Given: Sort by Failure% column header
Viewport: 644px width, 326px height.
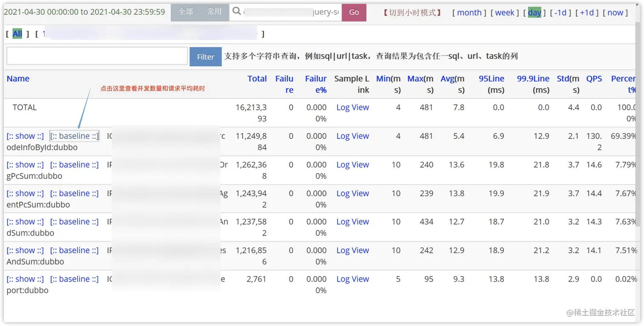Looking at the screenshot, I should point(316,84).
